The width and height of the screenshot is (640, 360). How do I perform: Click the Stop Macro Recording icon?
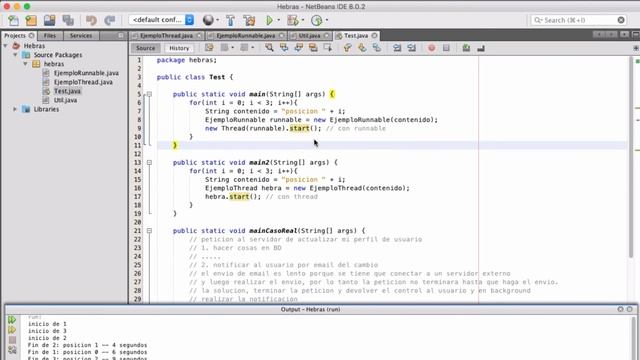coord(446,48)
